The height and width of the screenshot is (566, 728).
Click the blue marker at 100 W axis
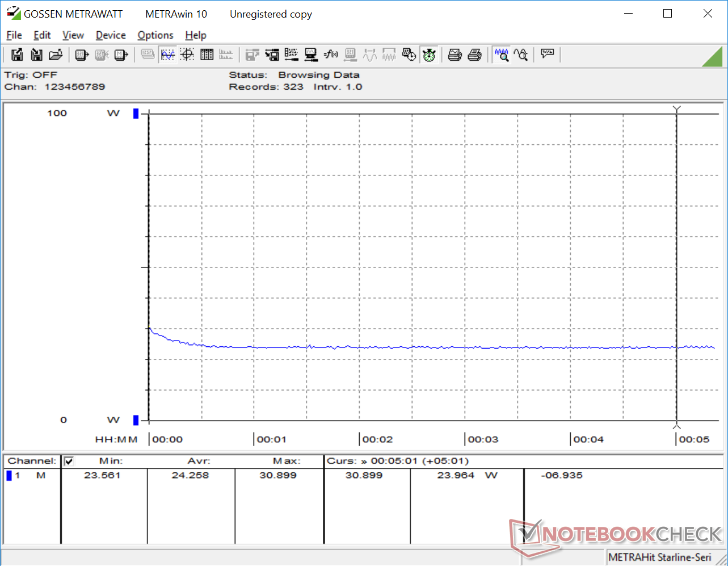pos(136,114)
